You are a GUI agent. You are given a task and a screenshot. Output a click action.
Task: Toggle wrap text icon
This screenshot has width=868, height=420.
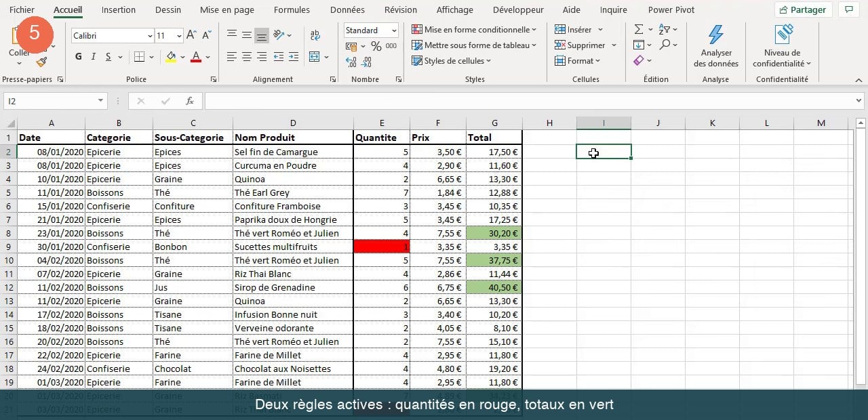(315, 35)
